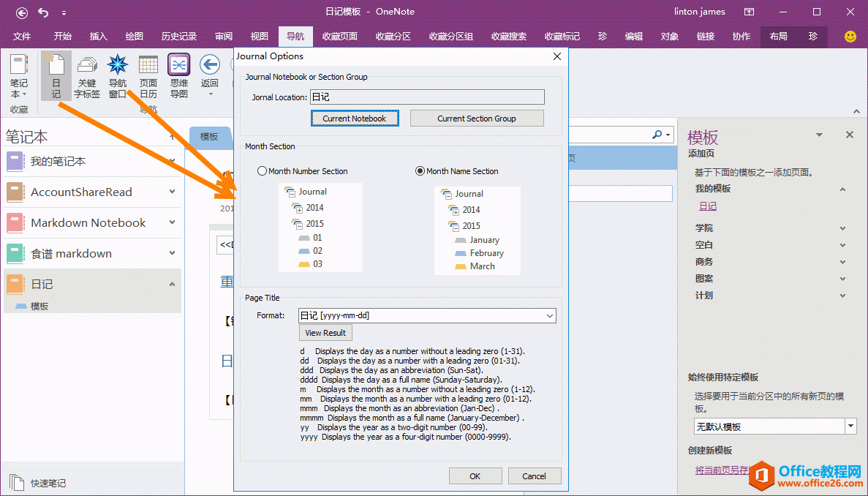Open the 无默认模板 default template dropdown
868x496 pixels.
[x=850, y=427]
